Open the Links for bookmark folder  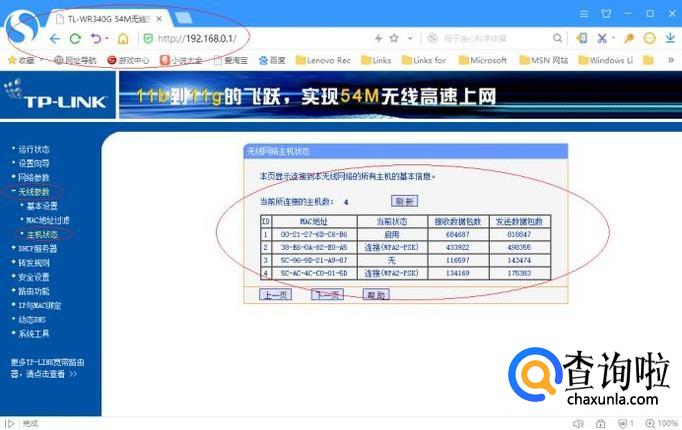(424, 60)
